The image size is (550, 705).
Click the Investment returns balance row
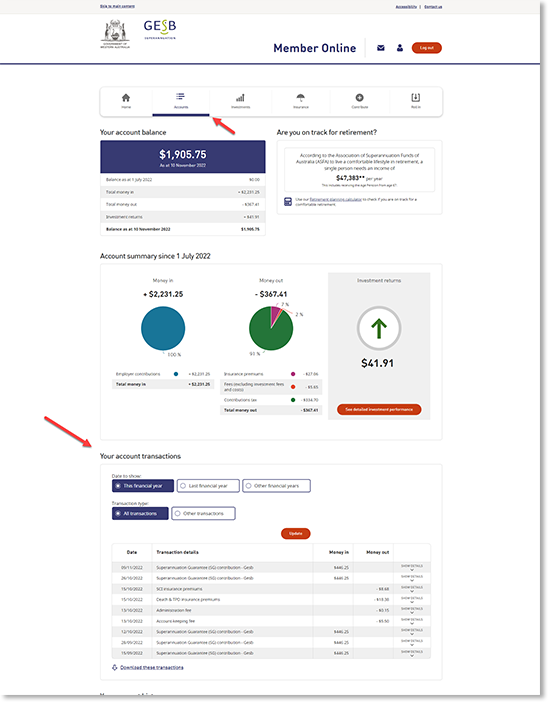click(x=183, y=218)
